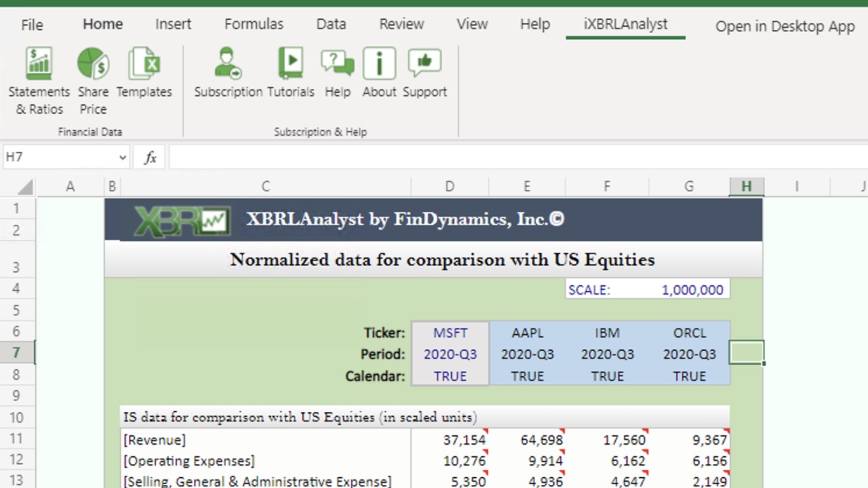Screen dimensions: 868x488
Task: Click ORCL operating expenses value 6,156
Action: pos(689,461)
